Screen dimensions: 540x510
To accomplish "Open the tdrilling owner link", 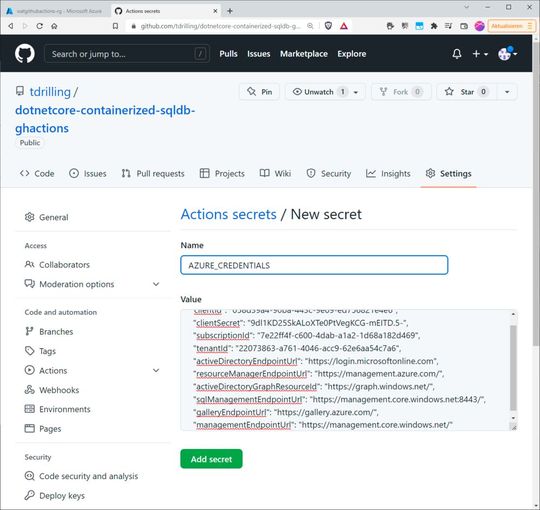I will 50,92.
